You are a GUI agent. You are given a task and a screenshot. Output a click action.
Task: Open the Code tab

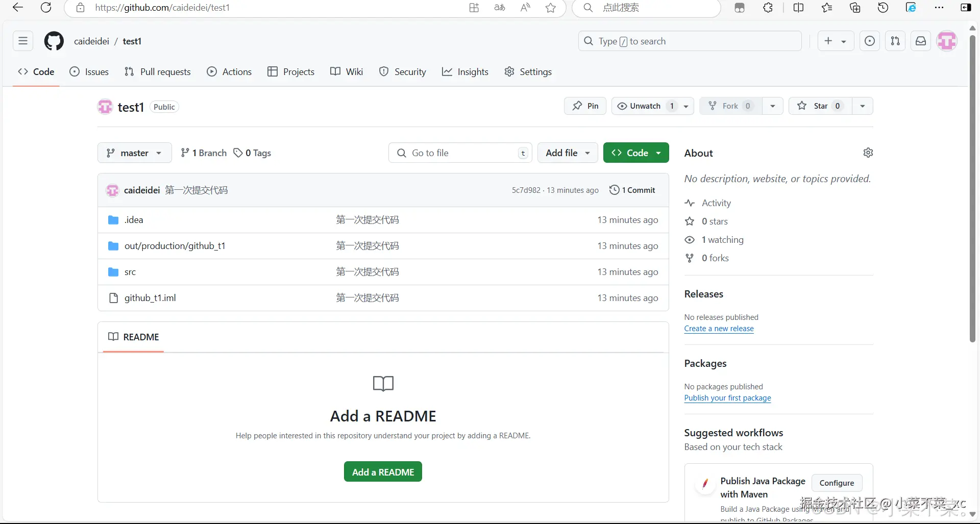(x=36, y=72)
